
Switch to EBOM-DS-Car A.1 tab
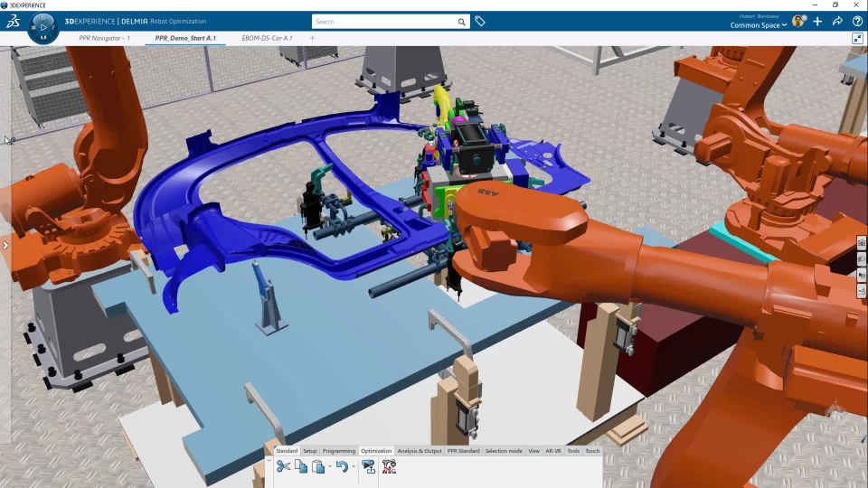tap(267, 38)
